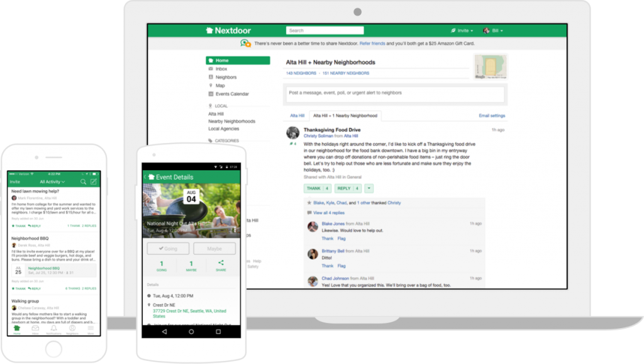This screenshot has width=644, height=364.
Task: Mark yourself as Going to the event
Action: tap(167, 249)
